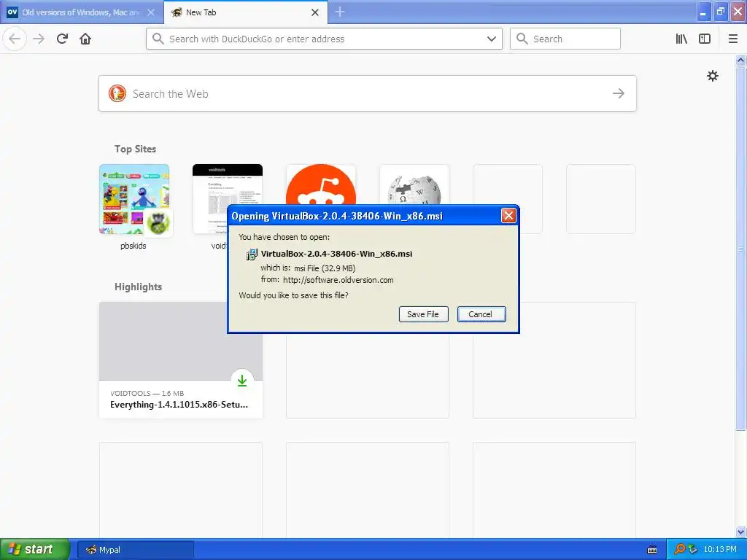Submit web search with arrow button
747x560 pixels.
[x=619, y=93]
